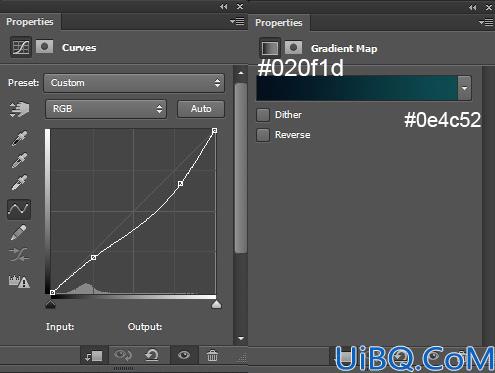Open the RGB channel dropdown
Viewport: 495px width, 373px height.
pyautogui.click(x=106, y=109)
